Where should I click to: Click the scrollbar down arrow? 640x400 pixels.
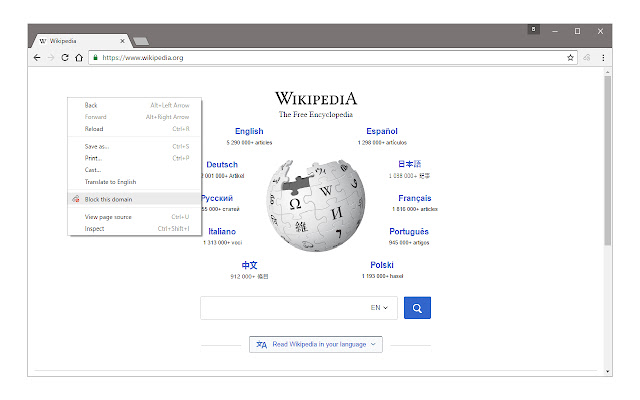608,372
